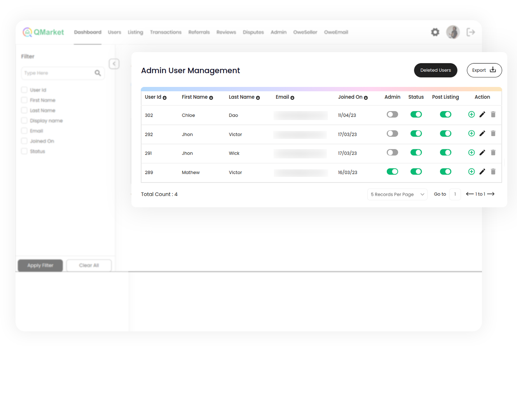Delete user 291 with trash icon
The width and height of the screenshot is (517, 420).
tap(493, 152)
